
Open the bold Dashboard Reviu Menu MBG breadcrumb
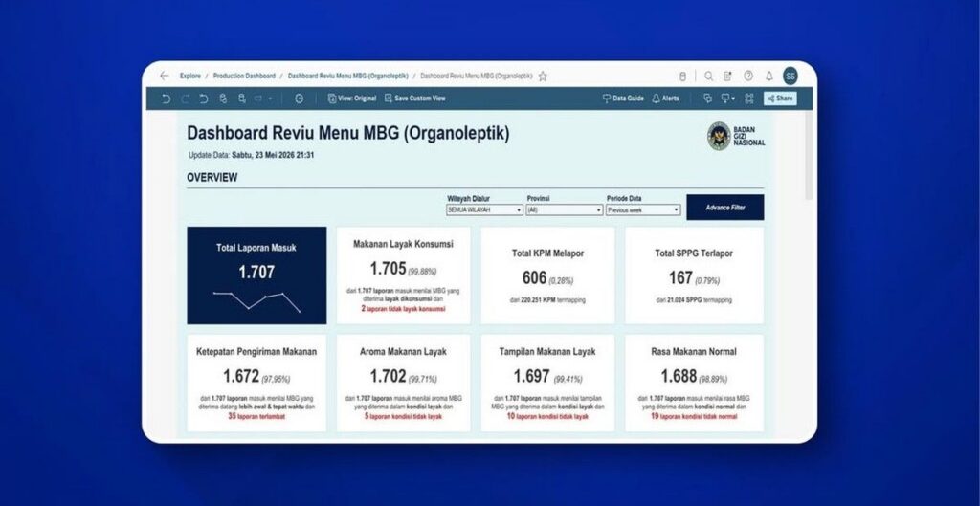tap(347, 76)
